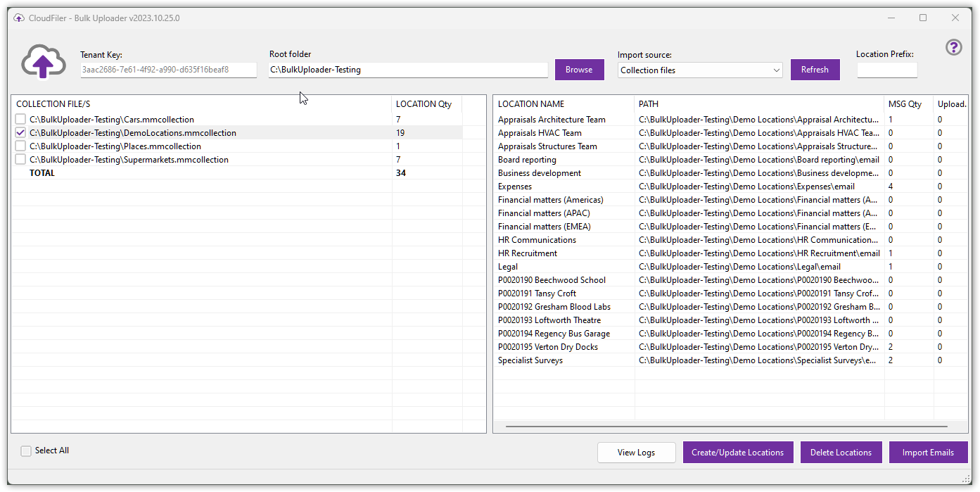This screenshot has height=492, width=980.
Task: Open View Logs
Action: (636, 453)
